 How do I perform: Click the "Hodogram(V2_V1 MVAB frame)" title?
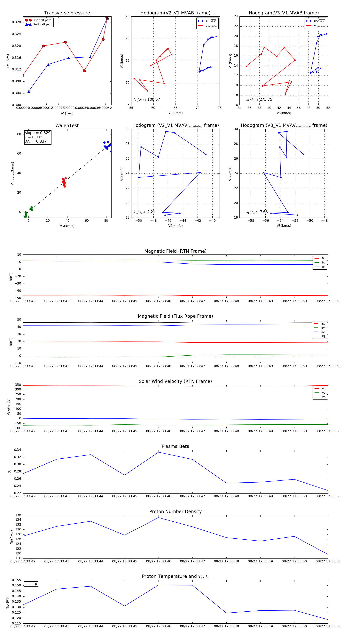175,13
